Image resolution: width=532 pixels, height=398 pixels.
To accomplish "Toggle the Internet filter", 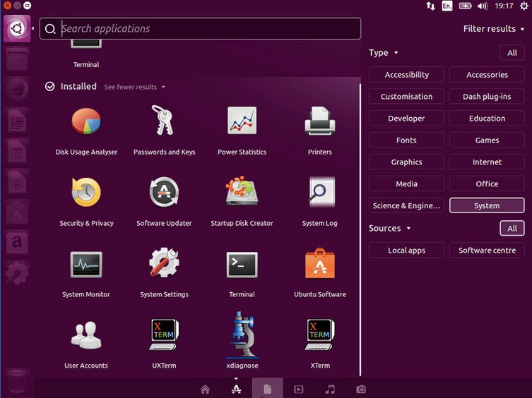I will [x=487, y=162].
